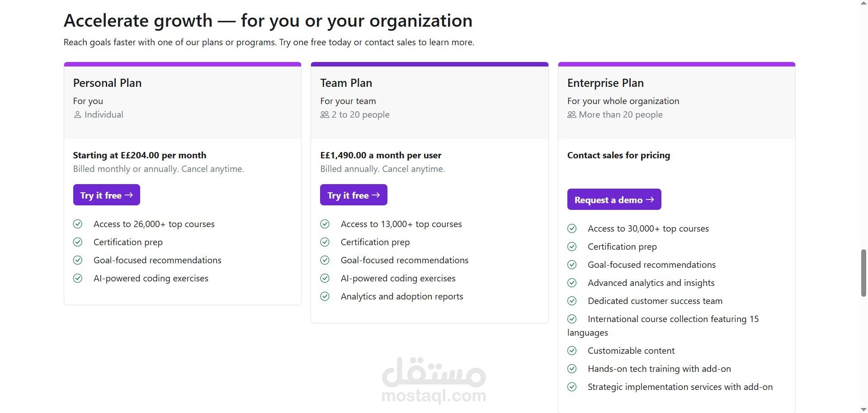
Task: Click checkmark icon next to Access to 26,000+ courses
Action: (x=78, y=224)
